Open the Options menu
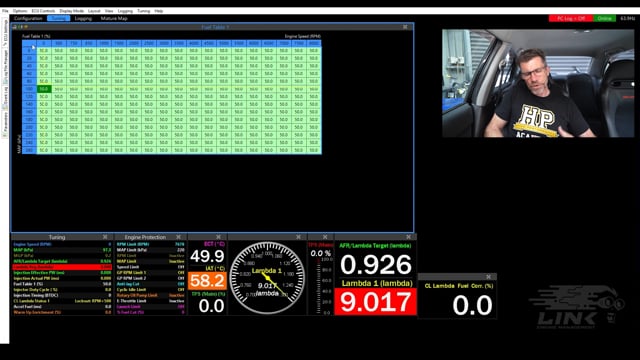 [20, 11]
